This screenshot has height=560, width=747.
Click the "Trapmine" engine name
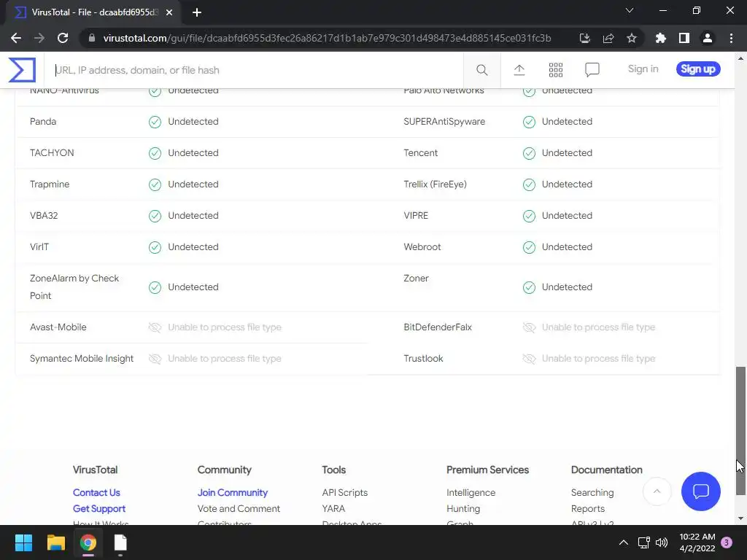[50, 184]
